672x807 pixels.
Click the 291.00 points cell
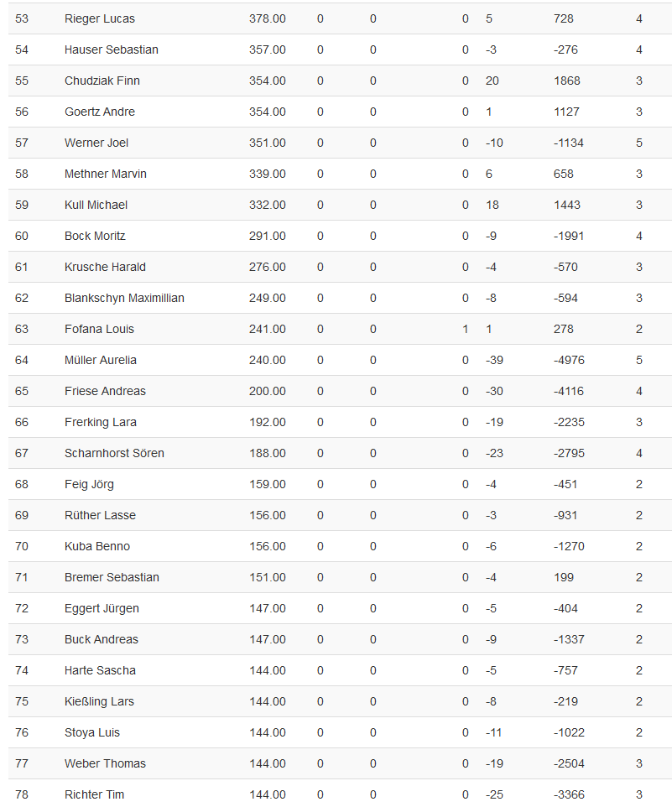[x=267, y=236]
